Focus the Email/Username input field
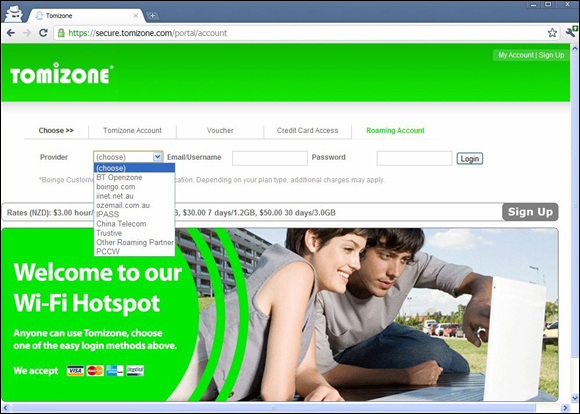The width and height of the screenshot is (580, 414). (x=270, y=158)
